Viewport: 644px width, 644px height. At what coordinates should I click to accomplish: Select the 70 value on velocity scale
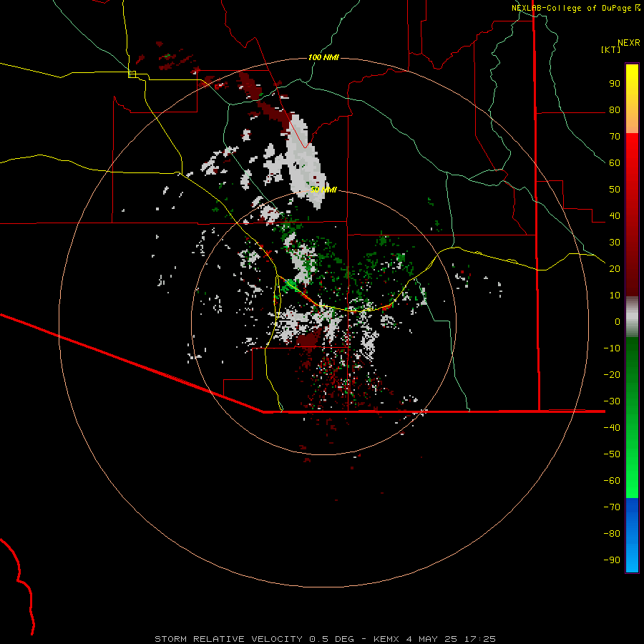(615, 137)
